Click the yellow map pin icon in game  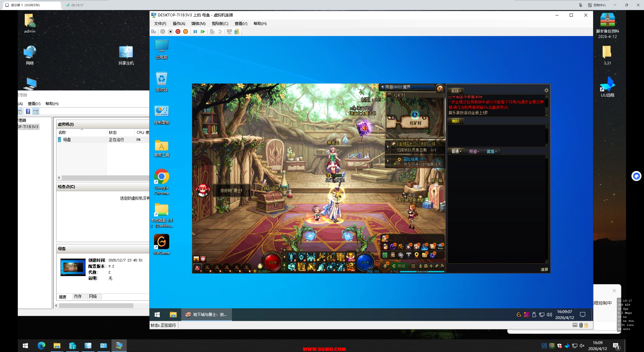click(x=416, y=255)
